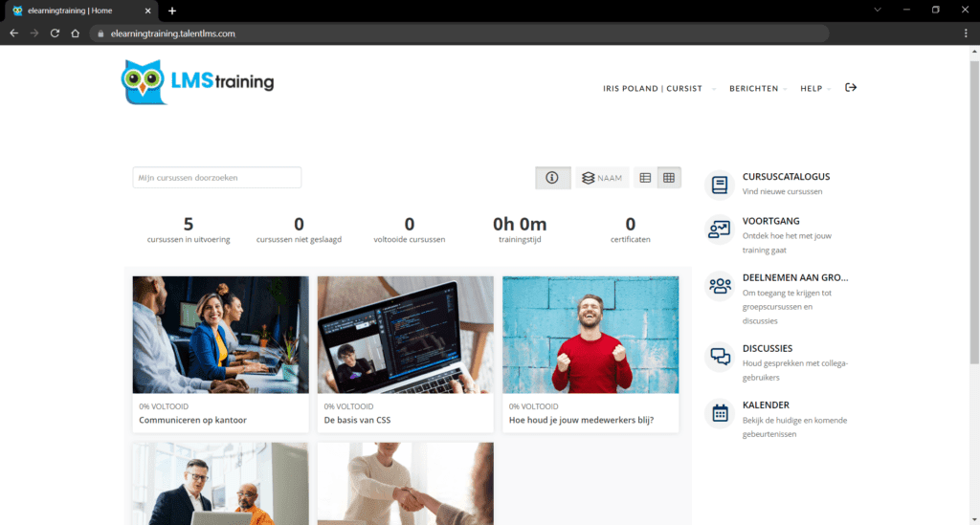The image size is (980, 525).
Task: Open the red-sweater happy employee course thumbnail
Action: coord(590,335)
